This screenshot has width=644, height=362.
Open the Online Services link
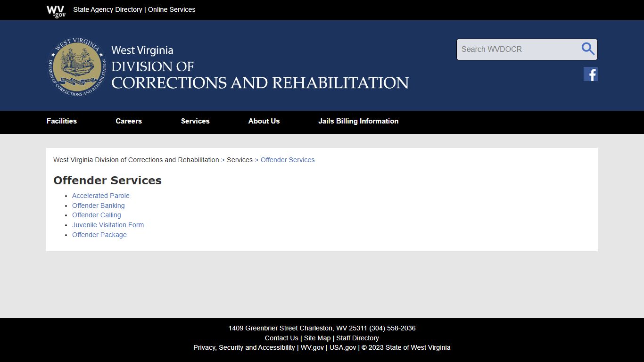tap(172, 9)
